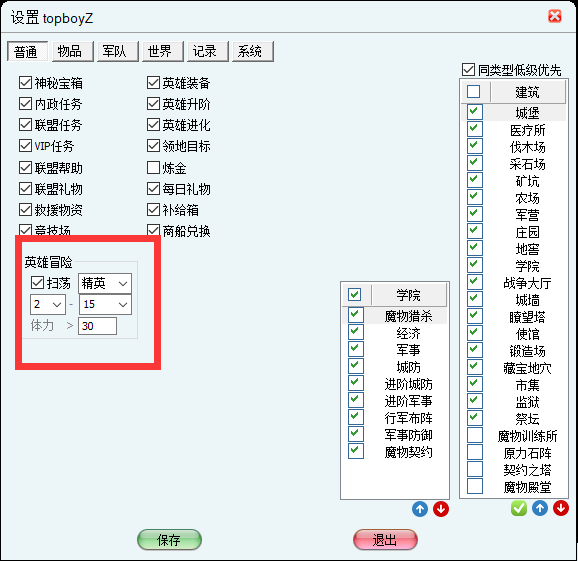The width and height of the screenshot is (578, 561).
Task: Click the 体力 value input field
Action: (x=97, y=326)
